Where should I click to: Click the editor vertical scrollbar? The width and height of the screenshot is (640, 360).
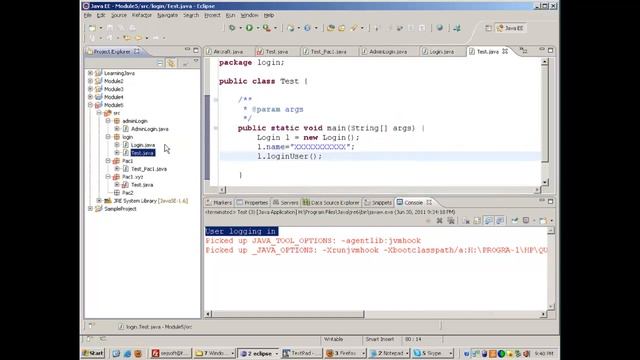pos(544,122)
